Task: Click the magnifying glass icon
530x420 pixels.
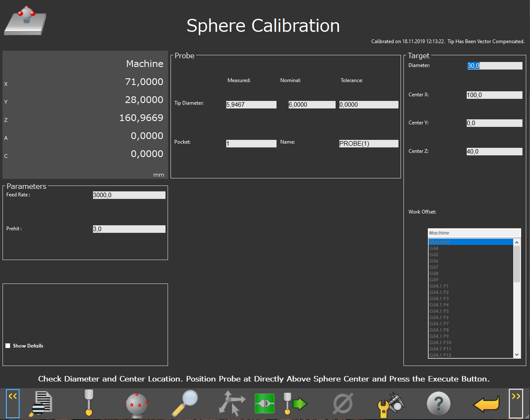Action: [x=185, y=403]
